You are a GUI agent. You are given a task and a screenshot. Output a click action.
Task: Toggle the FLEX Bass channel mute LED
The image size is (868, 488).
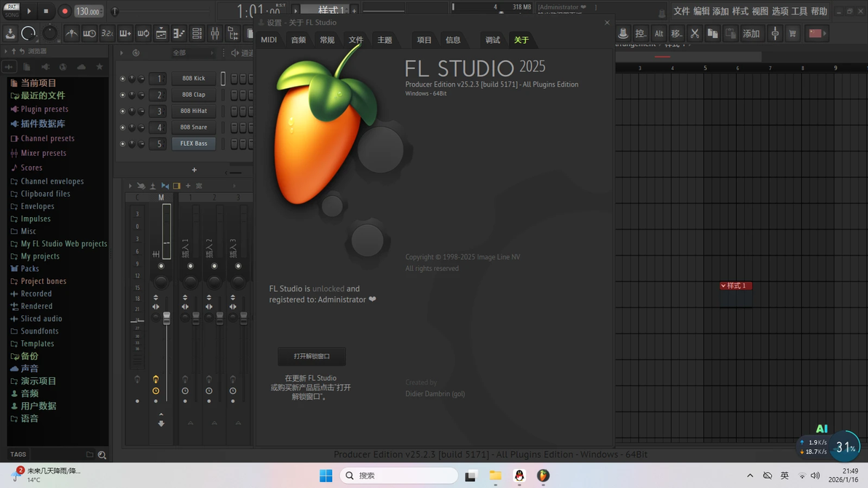pyautogui.click(x=122, y=143)
